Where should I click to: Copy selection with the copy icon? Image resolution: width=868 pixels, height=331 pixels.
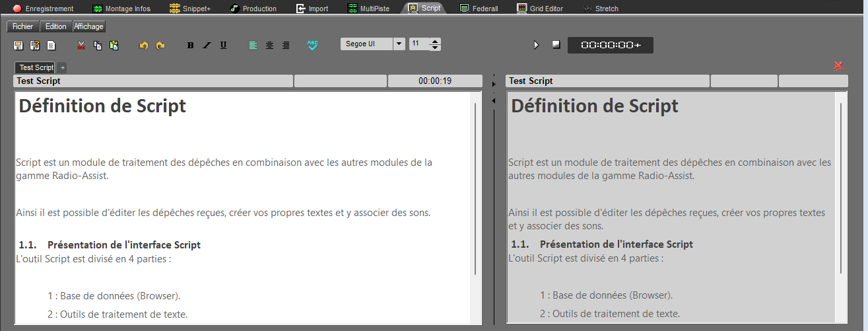98,46
